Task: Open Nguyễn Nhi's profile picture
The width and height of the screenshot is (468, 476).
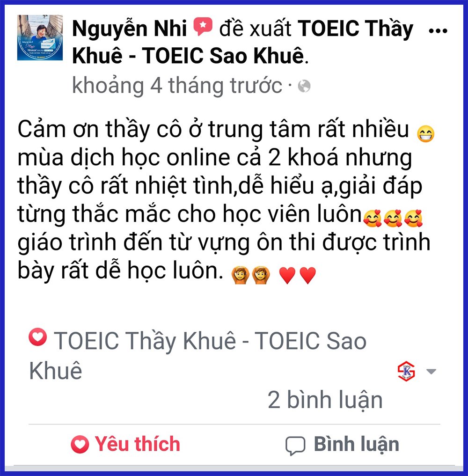Action: coord(40,37)
